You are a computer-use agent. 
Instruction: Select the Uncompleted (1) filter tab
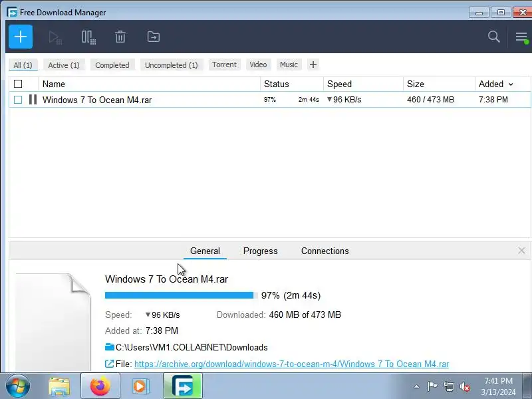(172, 65)
